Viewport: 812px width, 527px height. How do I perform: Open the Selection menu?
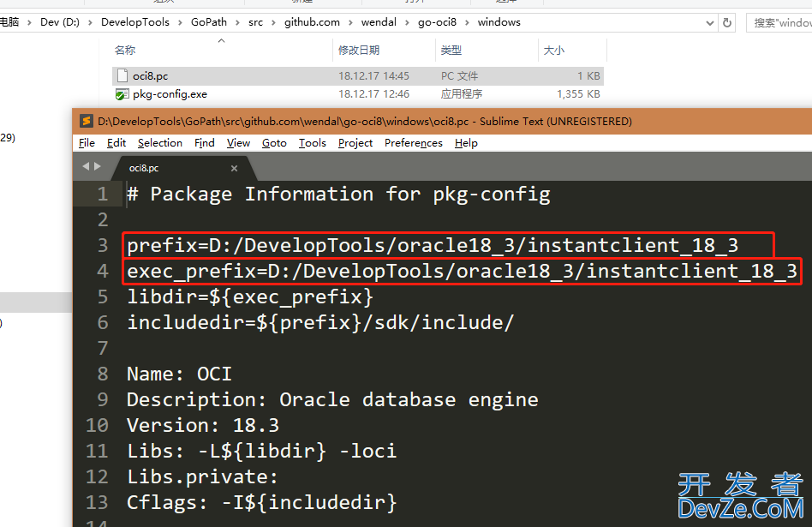pyautogui.click(x=160, y=143)
